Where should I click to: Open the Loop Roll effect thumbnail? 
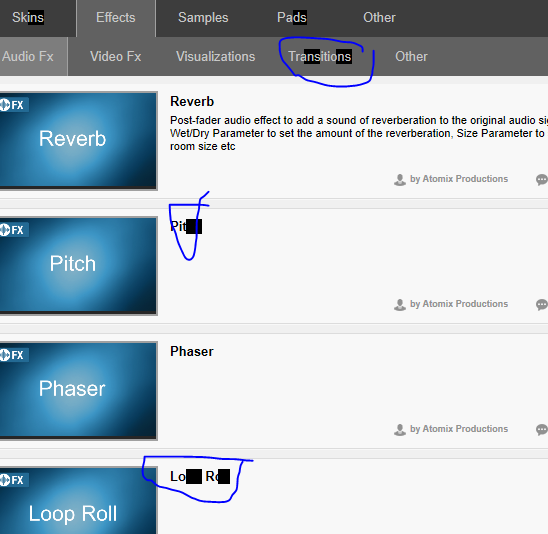point(78,500)
